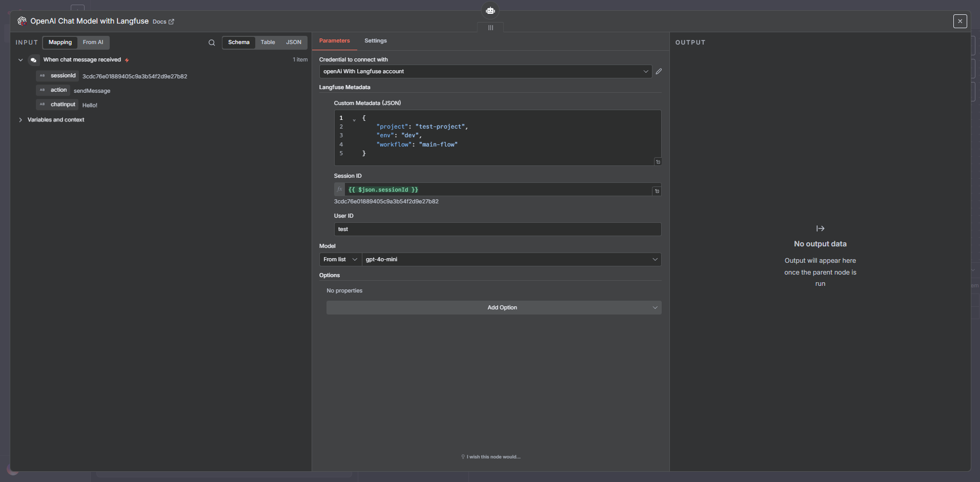The height and width of the screenshot is (482, 980).
Task: Select the Parameters tab
Action: [x=334, y=41]
